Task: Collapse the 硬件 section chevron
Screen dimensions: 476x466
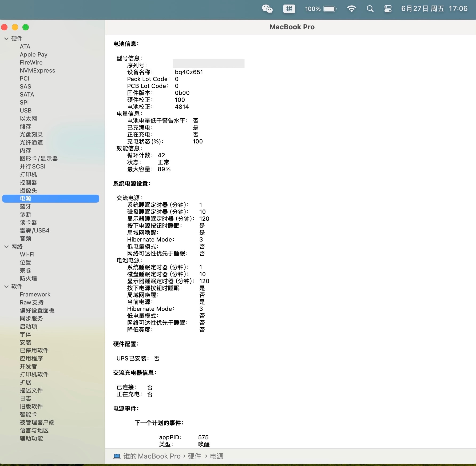Action: (6, 39)
